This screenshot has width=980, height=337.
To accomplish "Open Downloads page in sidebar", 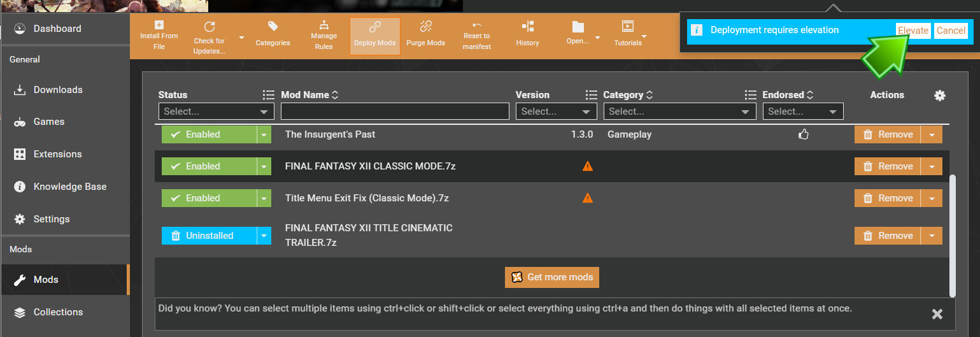I will tap(64, 90).
